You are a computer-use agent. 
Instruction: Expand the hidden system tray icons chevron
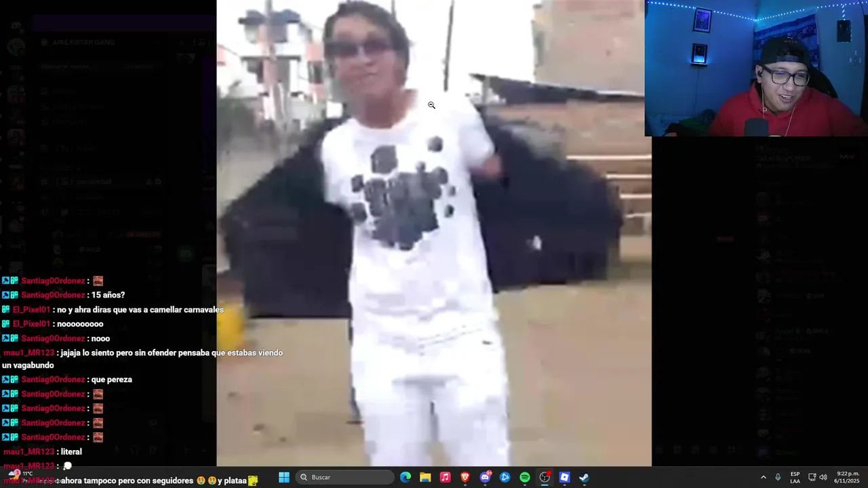(763, 477)
